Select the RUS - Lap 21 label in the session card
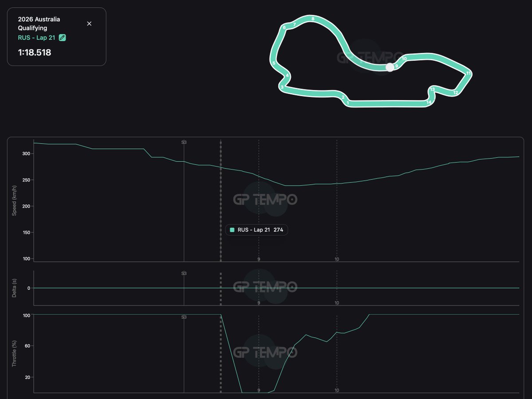This screenshot has width=532, height=399. tap(36, 38)
